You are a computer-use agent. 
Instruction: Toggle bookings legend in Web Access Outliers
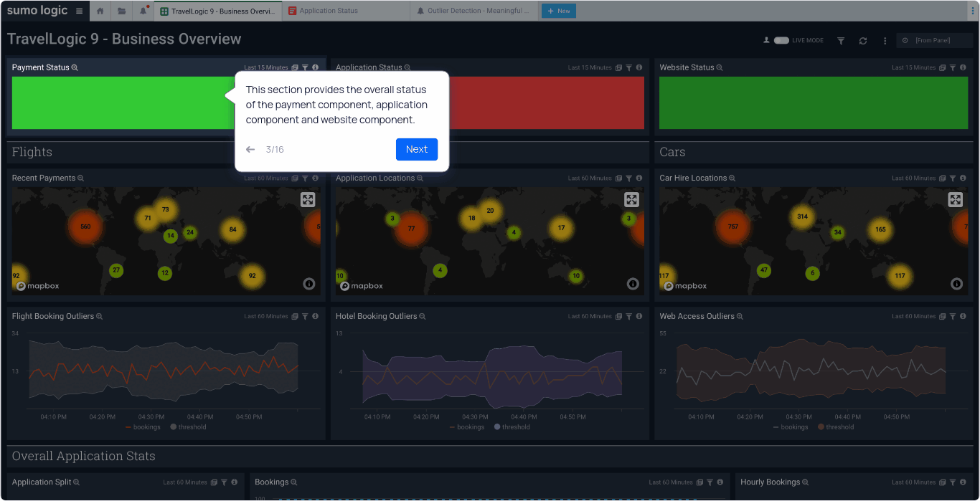(791, 427)
